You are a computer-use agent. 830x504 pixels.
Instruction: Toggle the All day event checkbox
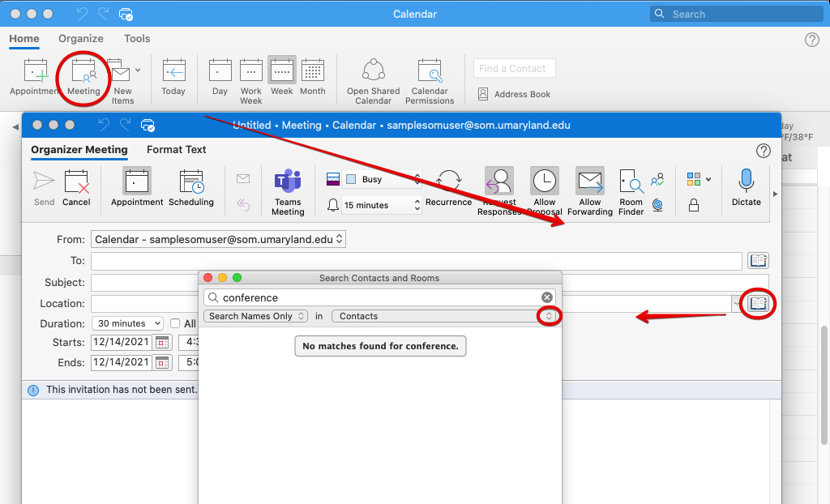(176, 324)
